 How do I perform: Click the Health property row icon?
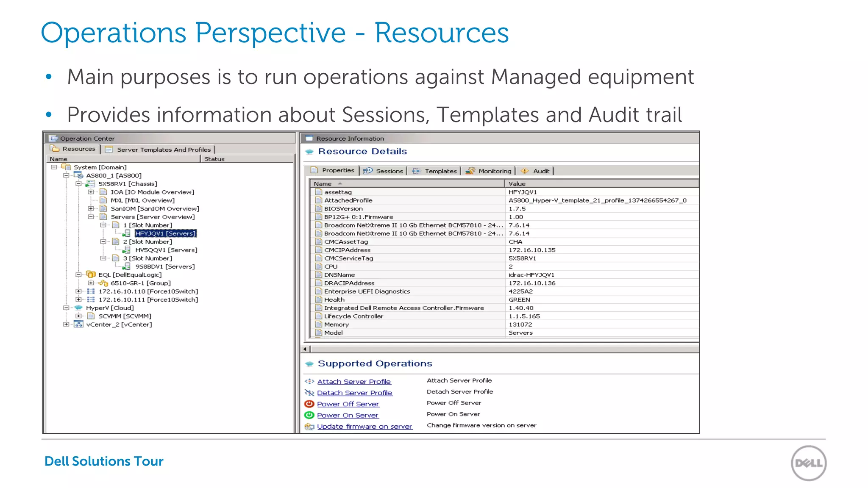(x=319, y=299)
